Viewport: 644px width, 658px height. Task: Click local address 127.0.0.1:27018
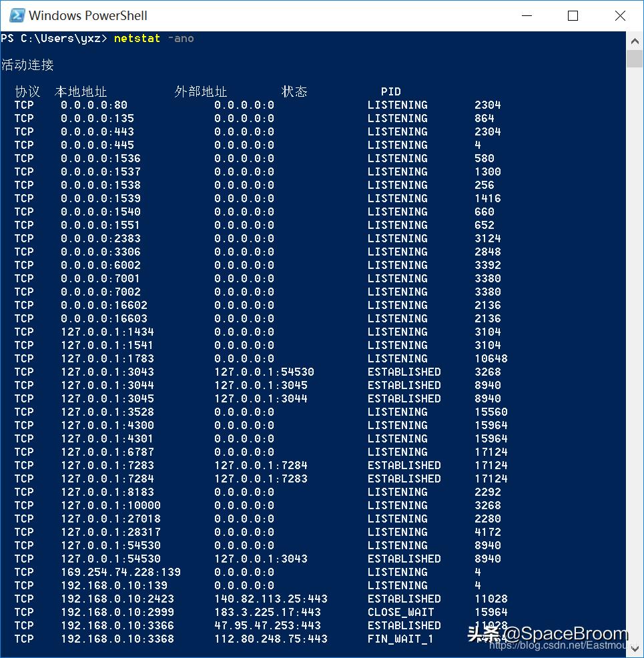(x=111, y=519)
